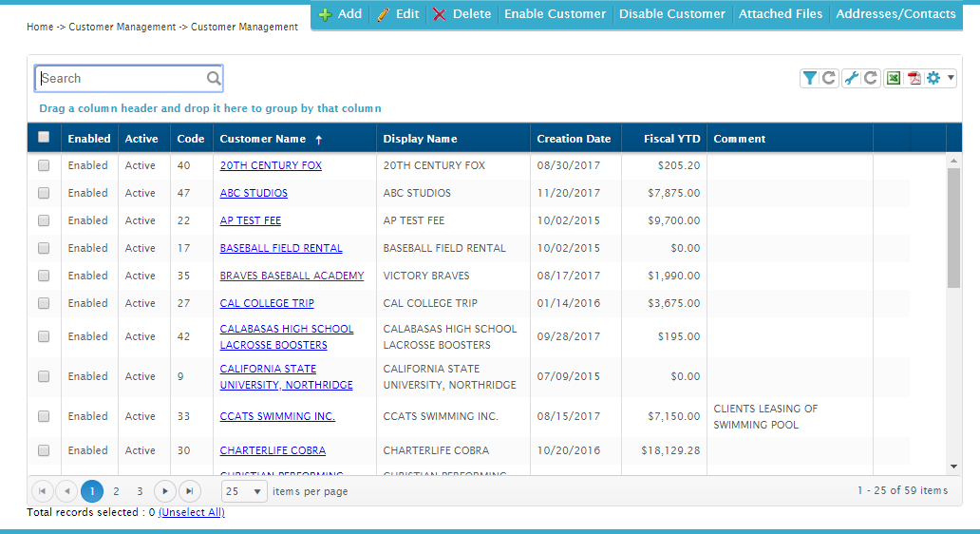Expand the dropdown arrow next to gear
980x534 pixels.
[951, 78]
